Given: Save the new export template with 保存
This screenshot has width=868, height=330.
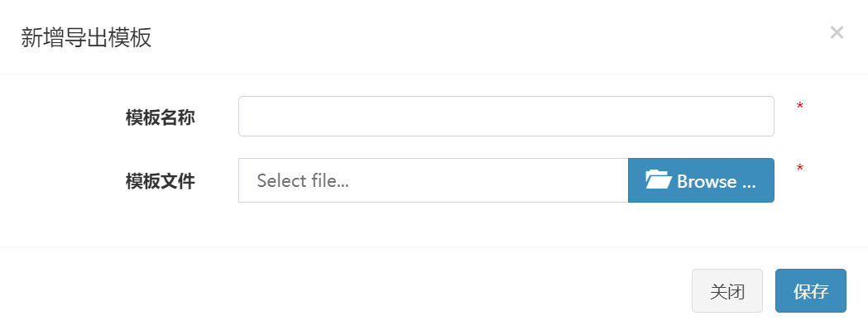Looking at the screenshot, I should [810, 290].
